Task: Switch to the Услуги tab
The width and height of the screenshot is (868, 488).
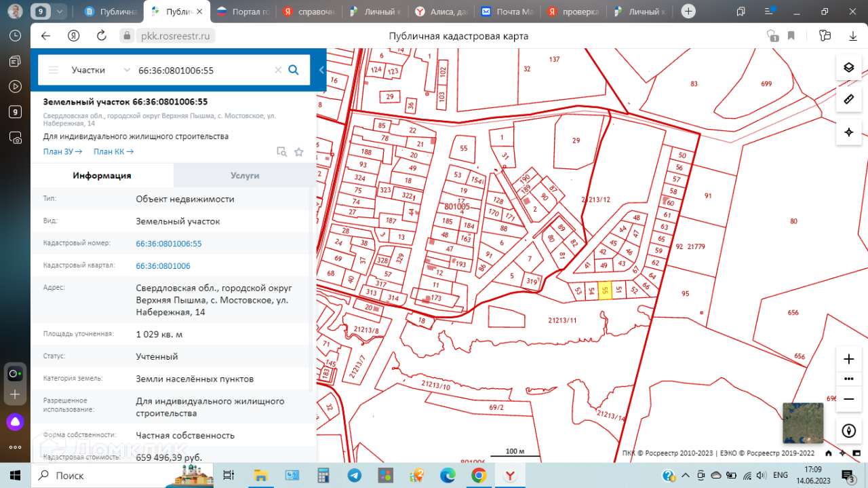Action: coord(245,175)
